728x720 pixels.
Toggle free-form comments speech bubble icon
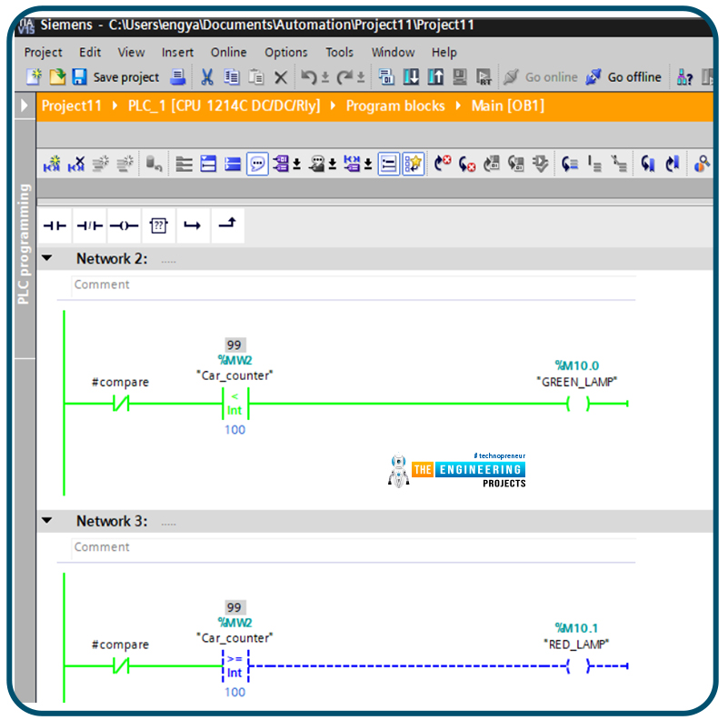(257, 164)
